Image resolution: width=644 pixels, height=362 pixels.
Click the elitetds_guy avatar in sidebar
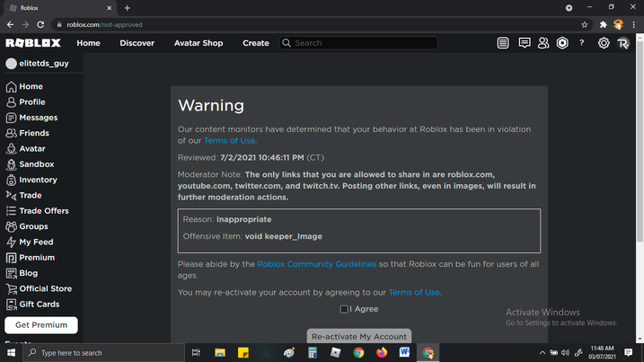[x=11, y=63]
